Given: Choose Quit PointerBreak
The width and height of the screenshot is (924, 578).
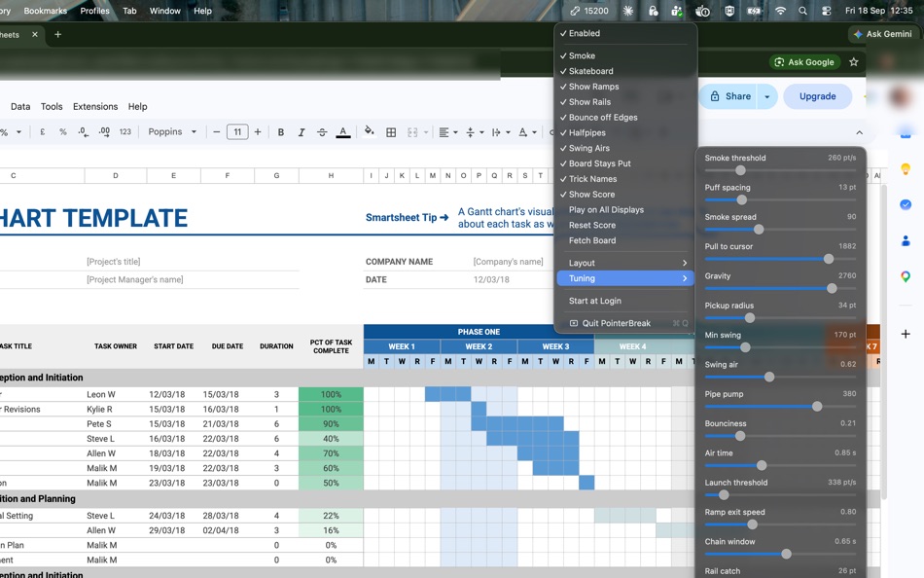Looking at the screenshot, I should (x=625, y=323).
